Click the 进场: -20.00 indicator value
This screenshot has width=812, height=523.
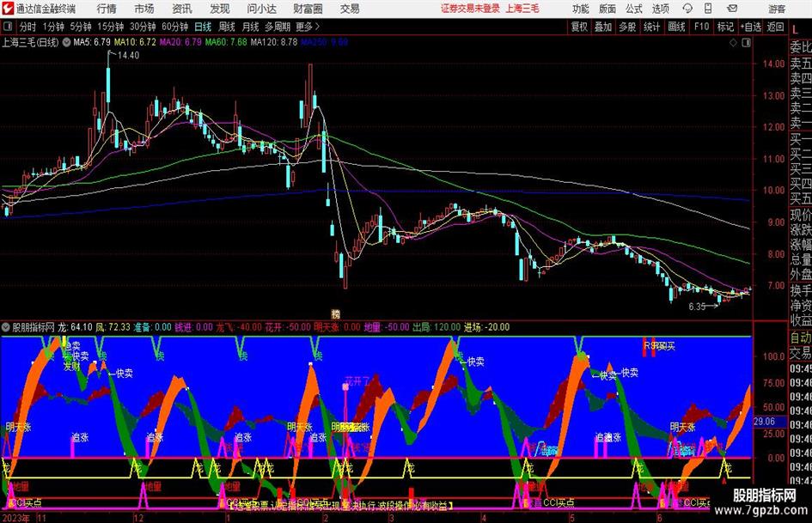486,327
